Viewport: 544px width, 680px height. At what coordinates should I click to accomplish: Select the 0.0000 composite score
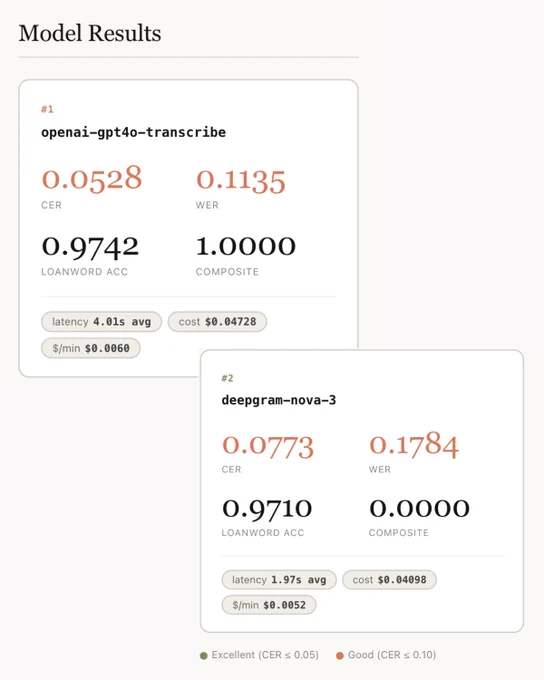coord(419,508)
